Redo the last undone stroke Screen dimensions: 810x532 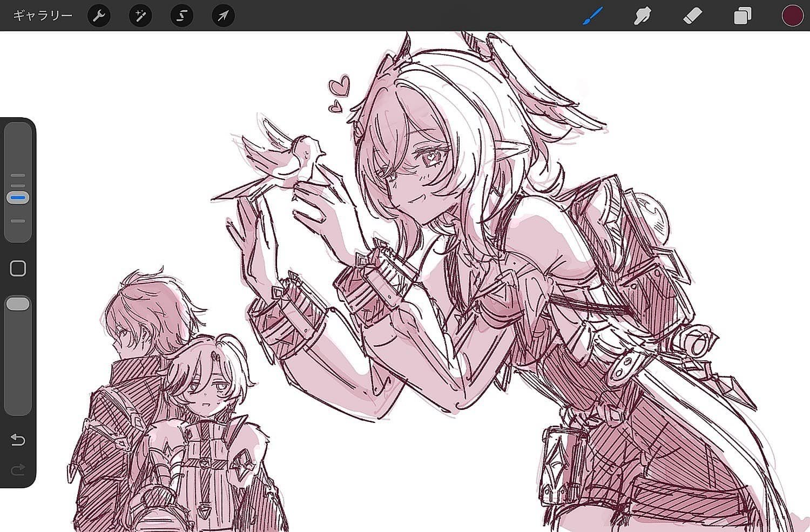[18, 469]
